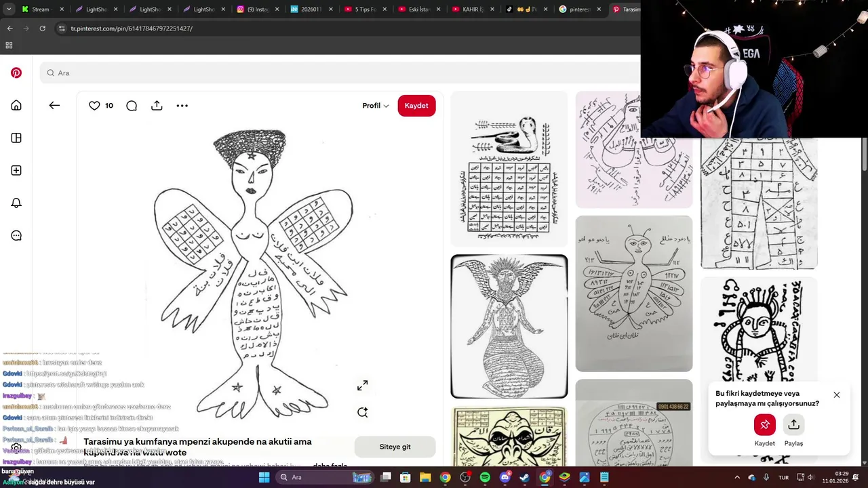Switch to the Instagram (9) tab

tap(258, 9)
